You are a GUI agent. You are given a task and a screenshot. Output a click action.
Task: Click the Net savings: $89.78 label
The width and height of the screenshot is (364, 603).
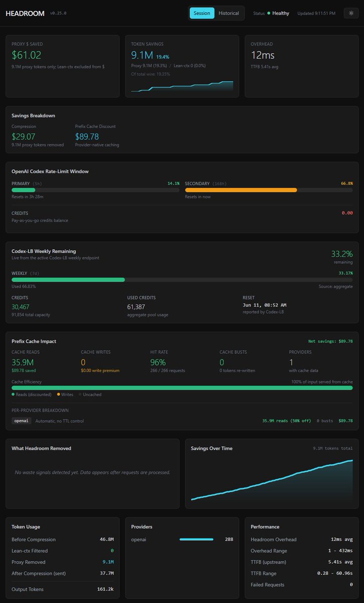tap(329, 341)
